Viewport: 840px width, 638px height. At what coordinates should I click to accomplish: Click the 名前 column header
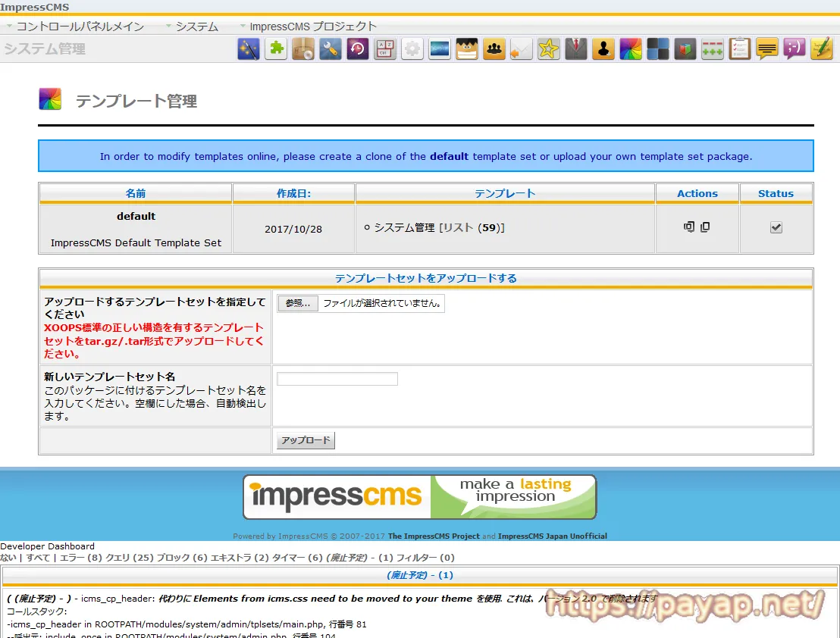pos(136,193)
